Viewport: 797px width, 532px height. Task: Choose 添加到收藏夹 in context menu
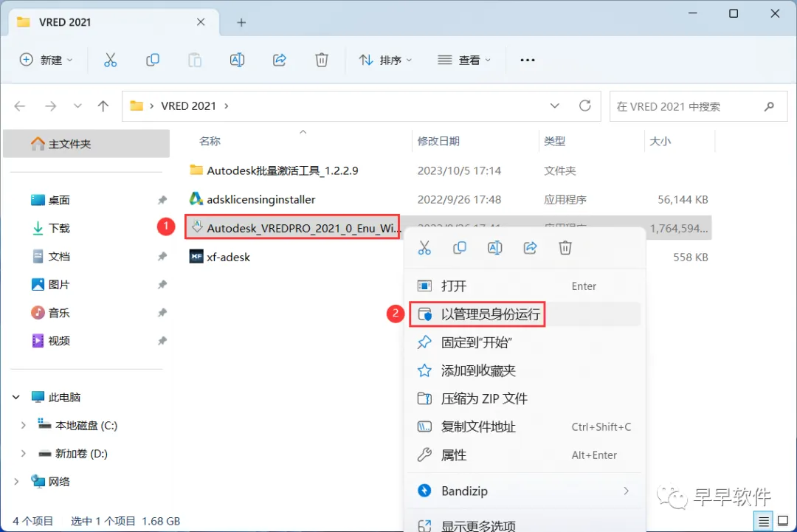pos(525,370)
